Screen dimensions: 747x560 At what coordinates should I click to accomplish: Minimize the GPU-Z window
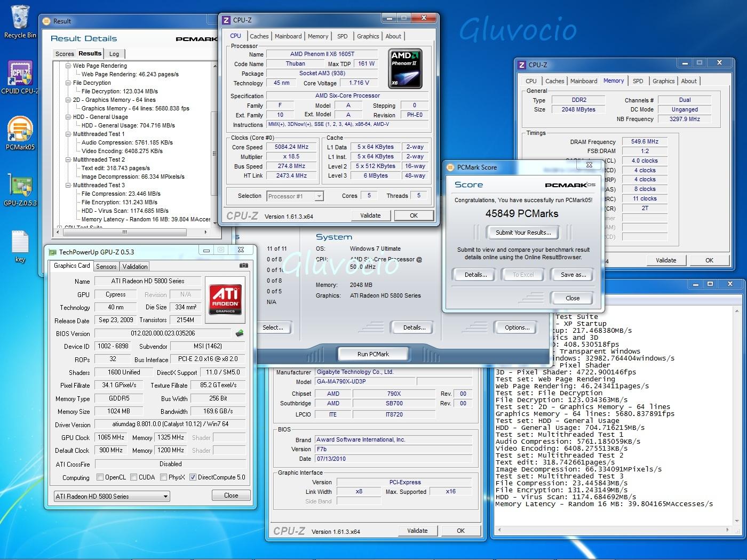(206, 250)
